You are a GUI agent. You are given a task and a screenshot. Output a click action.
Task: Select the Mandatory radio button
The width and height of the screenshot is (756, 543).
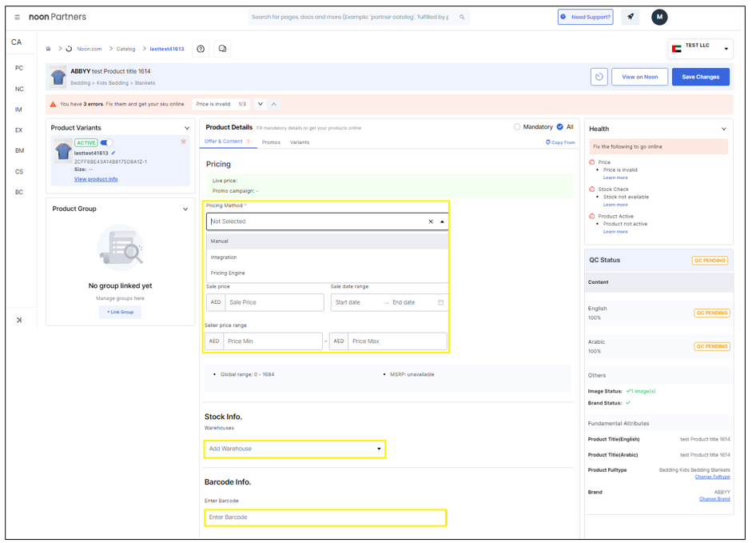pyautogui.click(x=517, y=127)
